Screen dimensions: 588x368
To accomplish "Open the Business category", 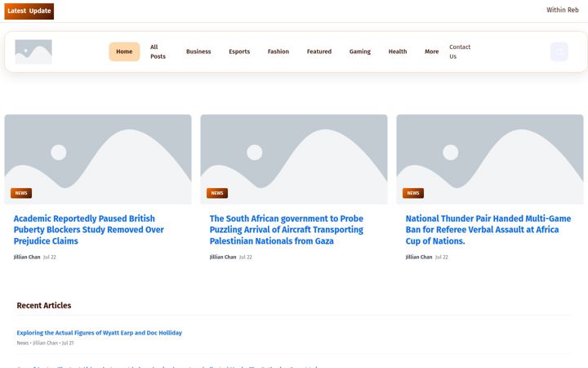I will (198, 52).
